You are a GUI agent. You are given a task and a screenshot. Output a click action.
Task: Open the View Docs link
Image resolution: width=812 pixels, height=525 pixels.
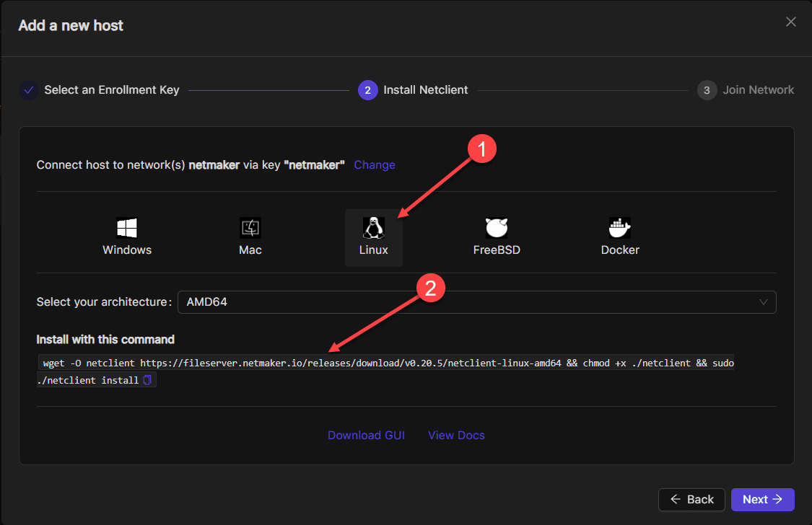[456, 436]
